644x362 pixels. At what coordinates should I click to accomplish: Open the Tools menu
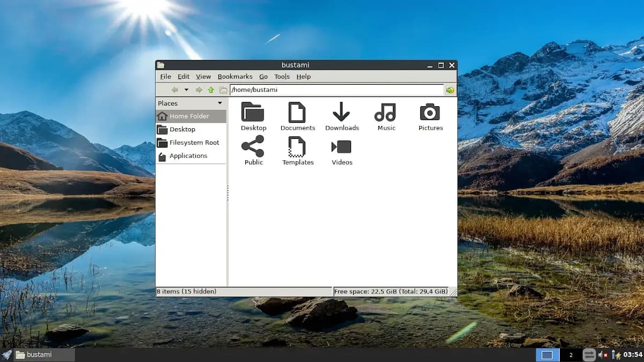(x=282, y=77)
